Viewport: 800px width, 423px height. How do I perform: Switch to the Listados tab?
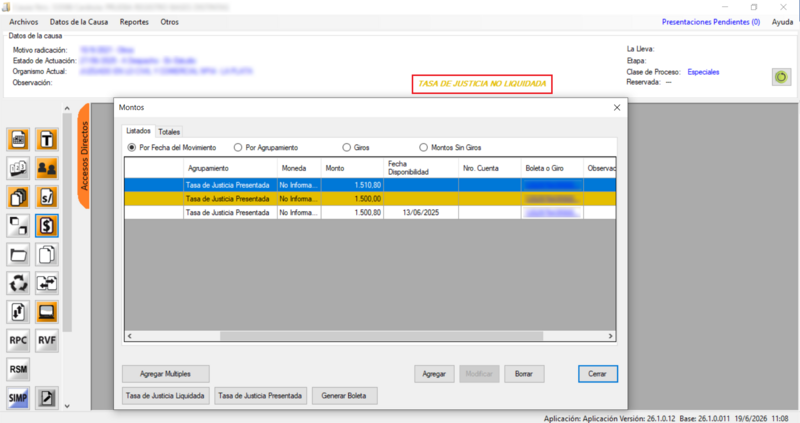(x=138, y=131)
